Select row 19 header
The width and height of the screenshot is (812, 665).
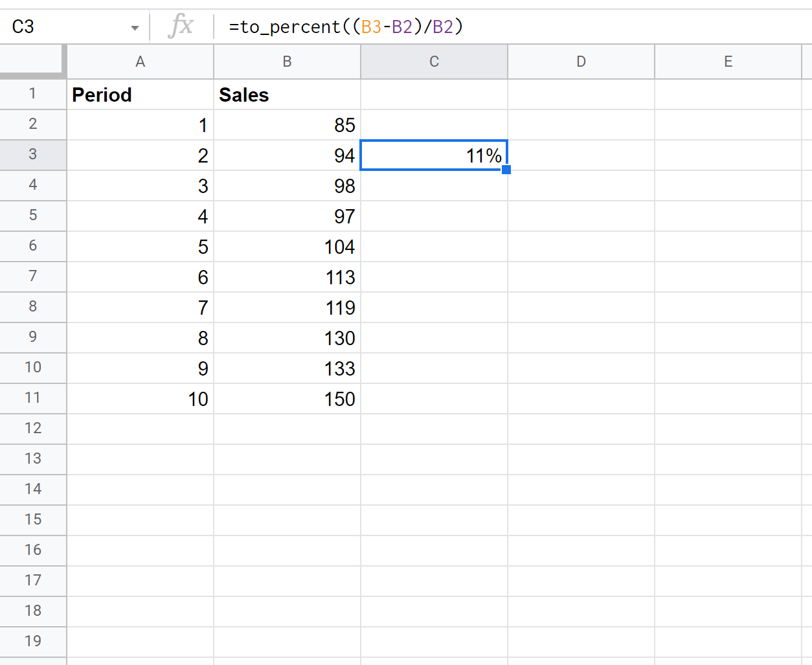click(32, 641)
